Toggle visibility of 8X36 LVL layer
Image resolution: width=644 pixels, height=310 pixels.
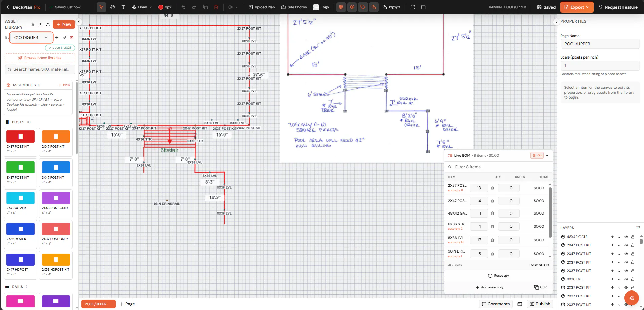[626, 279]
